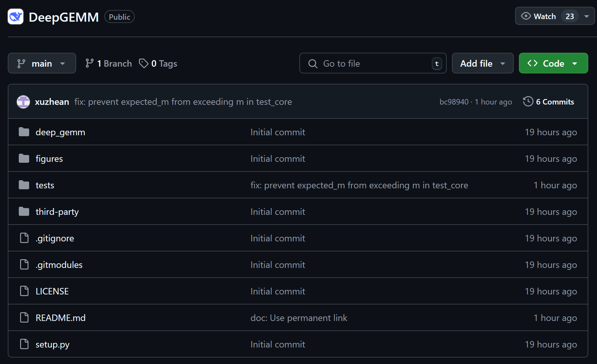Click the setup.py file icon

tap(24, 344)
